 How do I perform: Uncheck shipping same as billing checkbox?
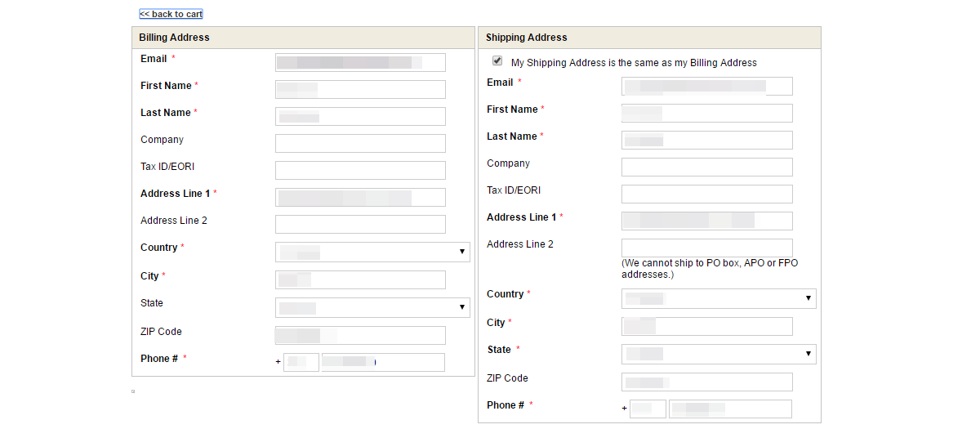(497, 61)
